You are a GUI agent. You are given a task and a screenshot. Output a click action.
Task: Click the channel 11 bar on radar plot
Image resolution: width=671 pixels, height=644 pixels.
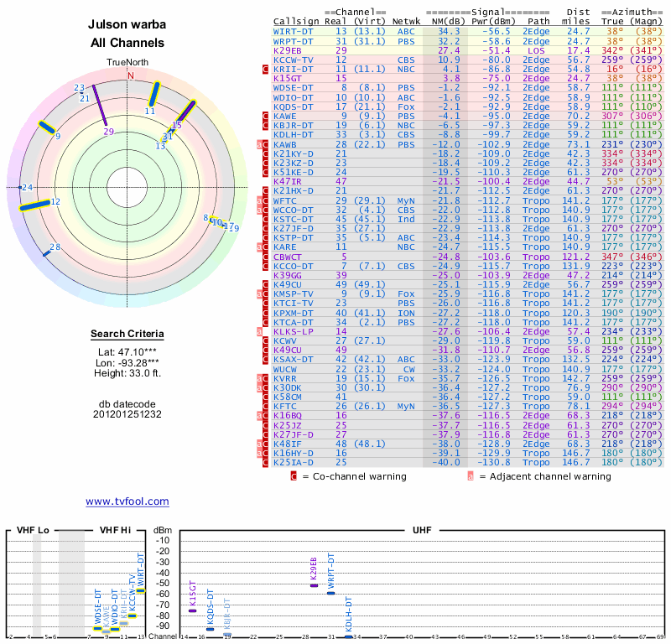coord(153,94)
